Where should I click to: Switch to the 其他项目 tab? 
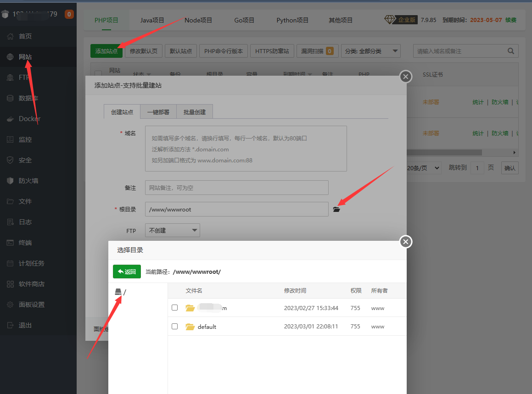340,20
